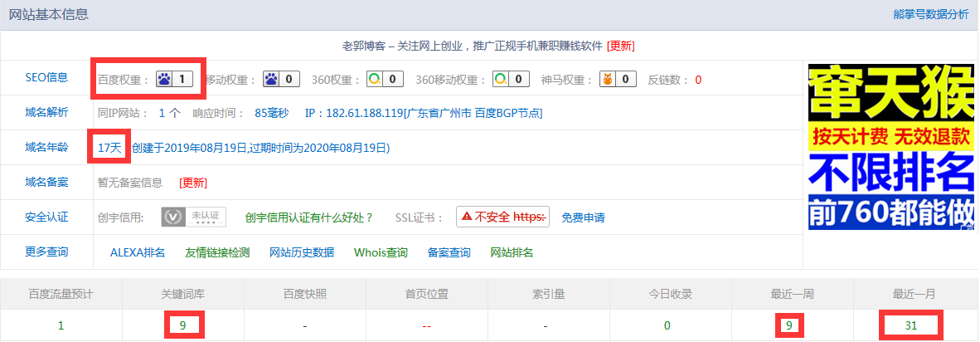Click the mobile weight paw badge
The image size is (980, 342).
(x=280, y=80)
